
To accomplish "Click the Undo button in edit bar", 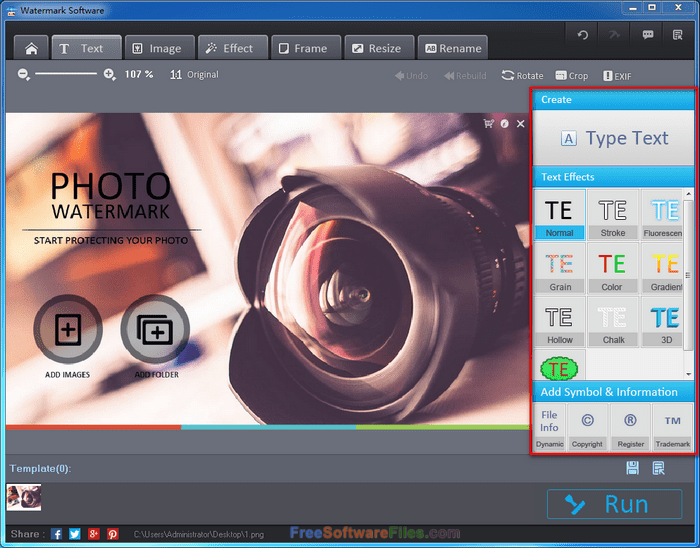I will click(412, 76).
